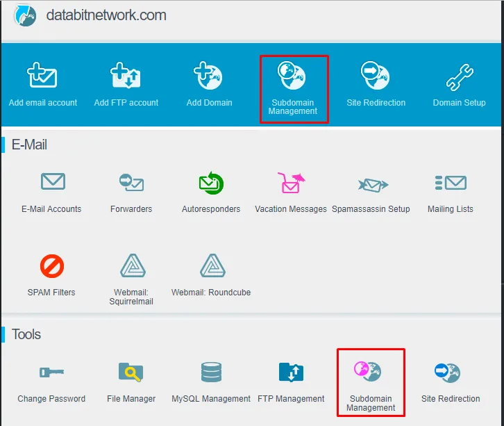504x426 pixels.
Task: Open Add FTP account in blue bar
Action: [126, 76]
